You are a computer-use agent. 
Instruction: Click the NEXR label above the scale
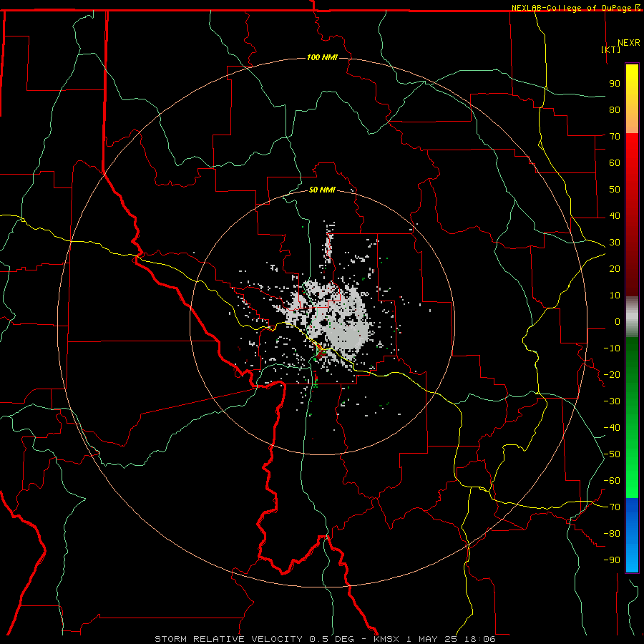pyautogui.click(x=629, y=43)
